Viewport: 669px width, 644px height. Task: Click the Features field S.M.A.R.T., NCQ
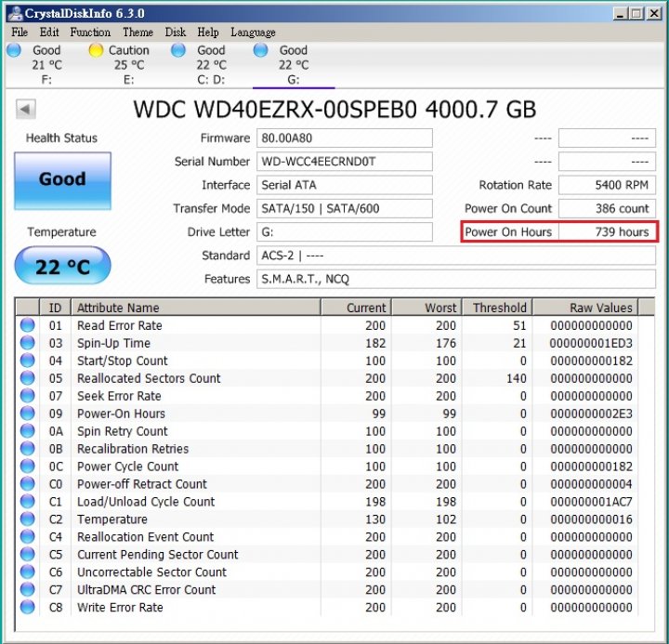tap(456, 279)
